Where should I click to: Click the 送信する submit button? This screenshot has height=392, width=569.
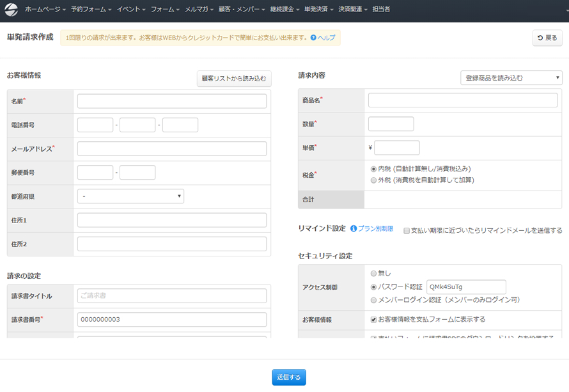tap(289, 377)
